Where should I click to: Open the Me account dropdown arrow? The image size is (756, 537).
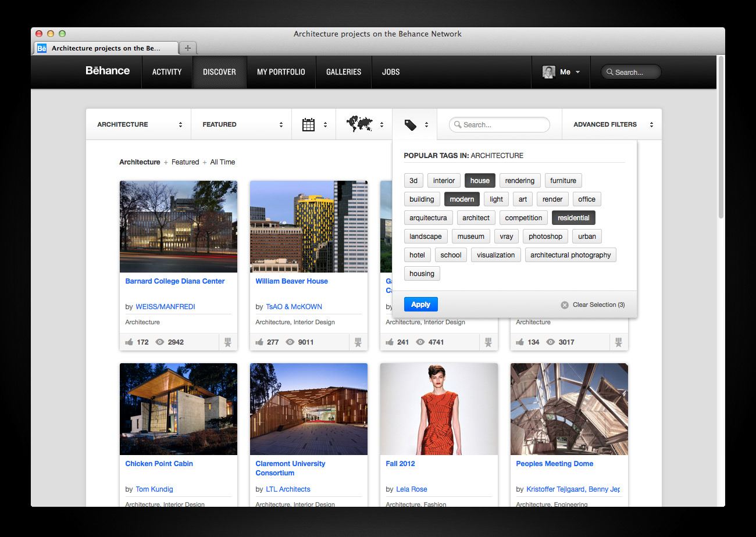pyautogui.click(x=577, y=73)
